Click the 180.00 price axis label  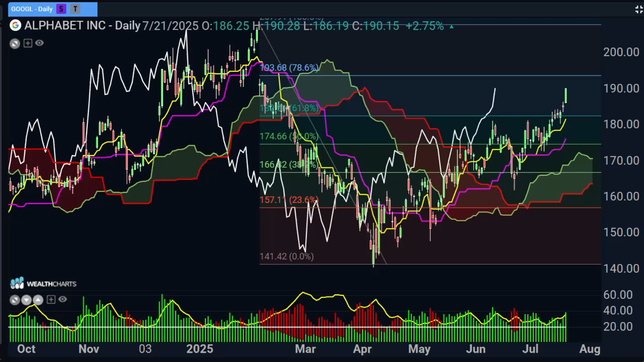point(621,124)
